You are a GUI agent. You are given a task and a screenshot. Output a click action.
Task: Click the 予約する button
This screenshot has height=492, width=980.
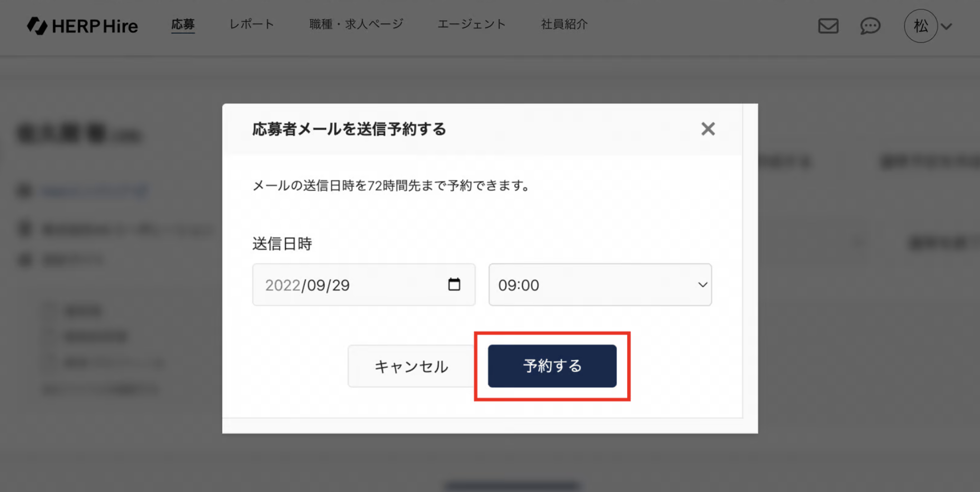[552, 366]
